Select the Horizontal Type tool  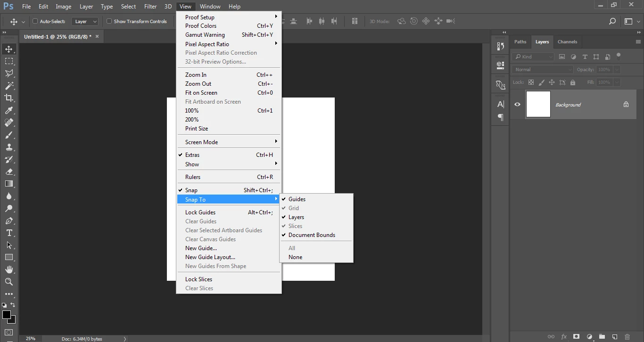9,233
